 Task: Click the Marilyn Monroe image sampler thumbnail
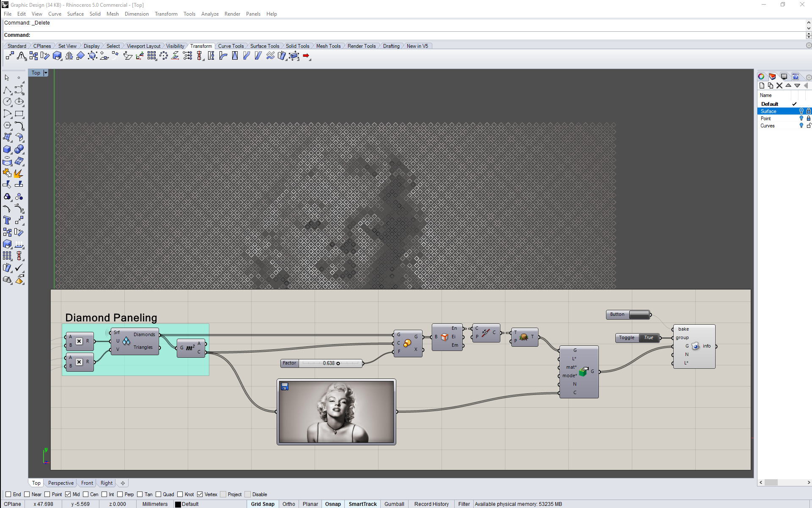coord(337,412)
